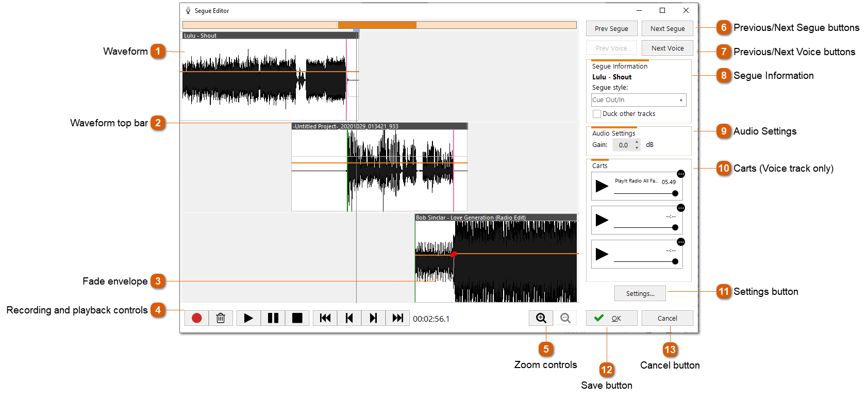Decrease Gain with the down stepper arrow
Screen dimensions: 868x399
tap(637, 148)
